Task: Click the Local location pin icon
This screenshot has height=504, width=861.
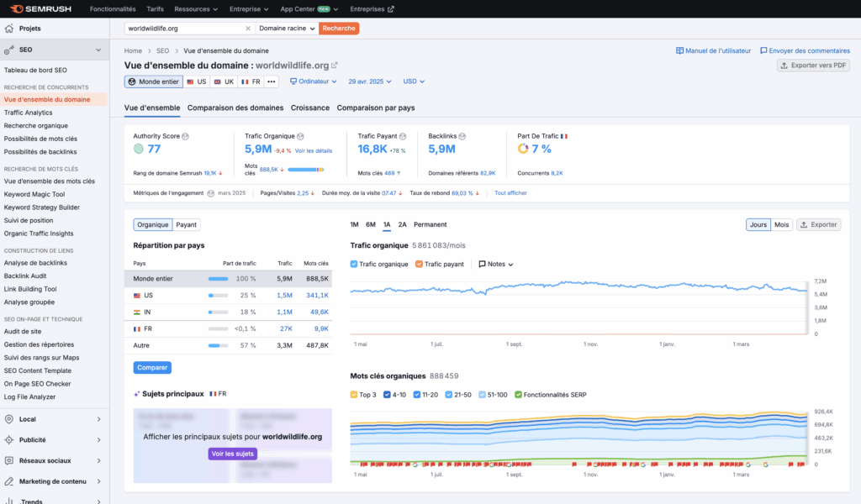Action: 8,419
